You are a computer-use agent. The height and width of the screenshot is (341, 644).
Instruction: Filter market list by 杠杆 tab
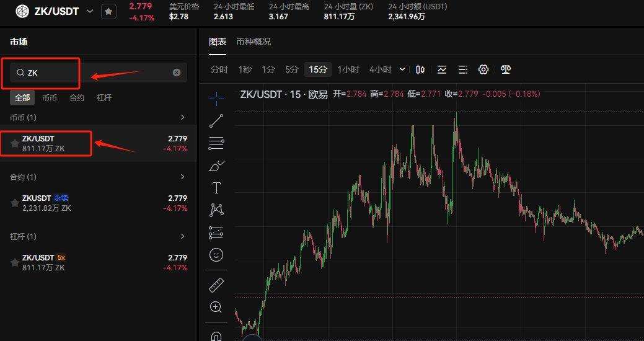point(104,97)
